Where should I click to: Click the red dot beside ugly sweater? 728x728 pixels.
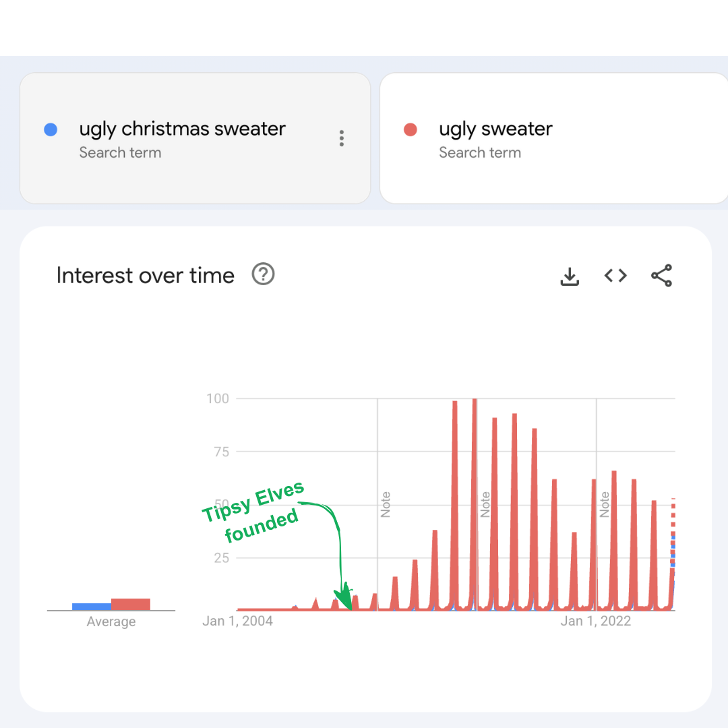click(x=411, y=129)
